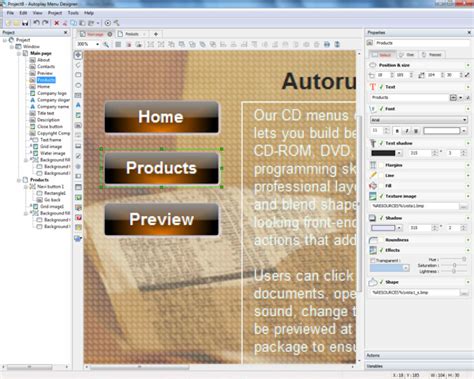Screen dimensions: 474x379
Task: Click the magnifier zoom icon beside 300%
Action: (106, 44)
